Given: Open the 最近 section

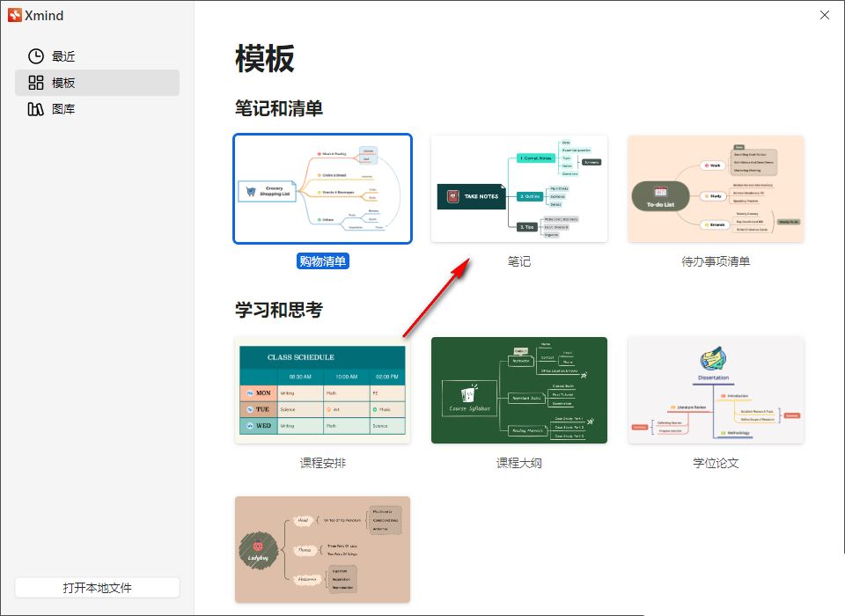Looking at the screenshot, I should point(97,56).
